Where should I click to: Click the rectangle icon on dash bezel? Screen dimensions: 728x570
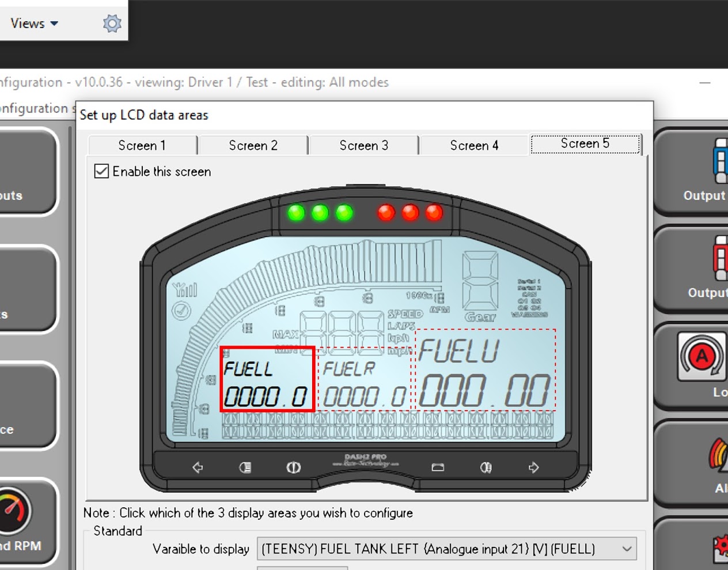coord(438,467)
